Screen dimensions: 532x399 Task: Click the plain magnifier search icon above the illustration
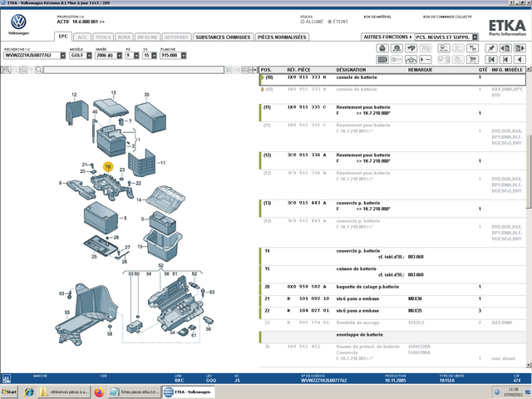(x=39, y=70)
